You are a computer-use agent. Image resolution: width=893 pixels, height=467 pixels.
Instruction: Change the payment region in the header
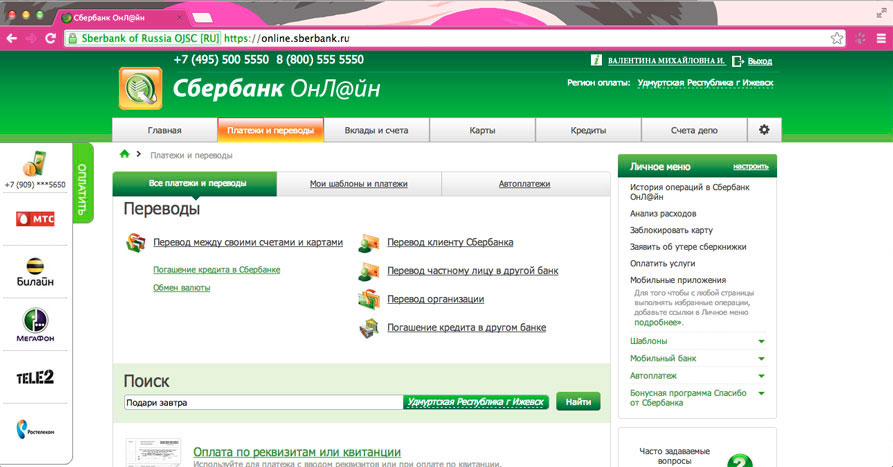click(705, 83)
